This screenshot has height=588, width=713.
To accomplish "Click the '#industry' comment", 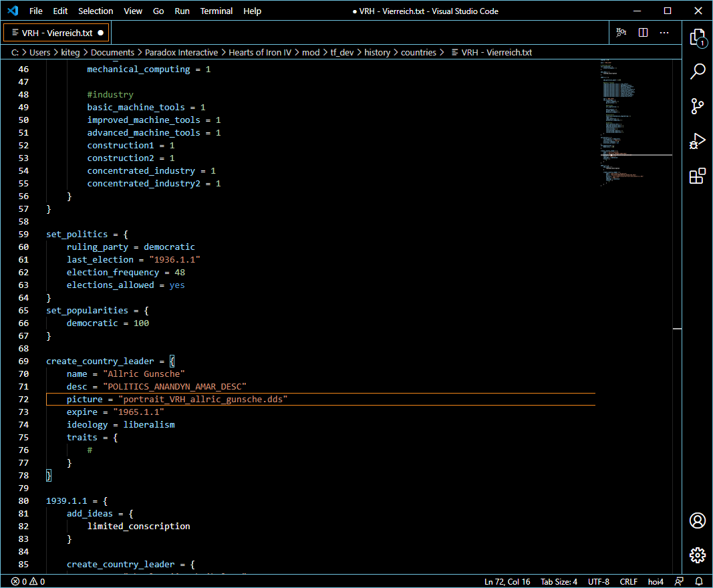I will tap(110, 95).
